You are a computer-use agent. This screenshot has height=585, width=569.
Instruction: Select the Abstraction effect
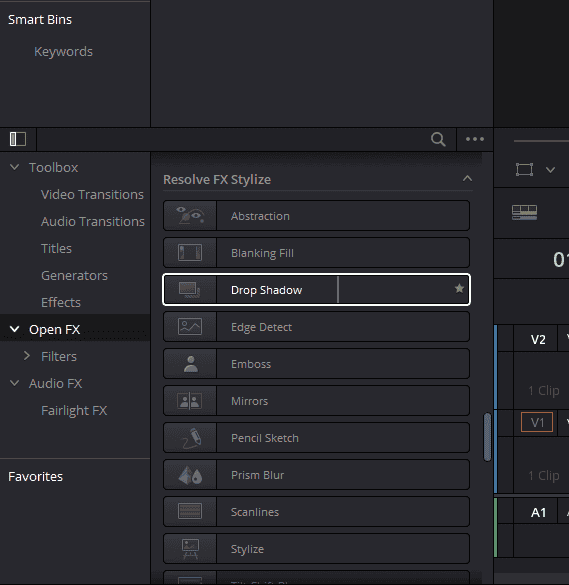tap(316, 216)
